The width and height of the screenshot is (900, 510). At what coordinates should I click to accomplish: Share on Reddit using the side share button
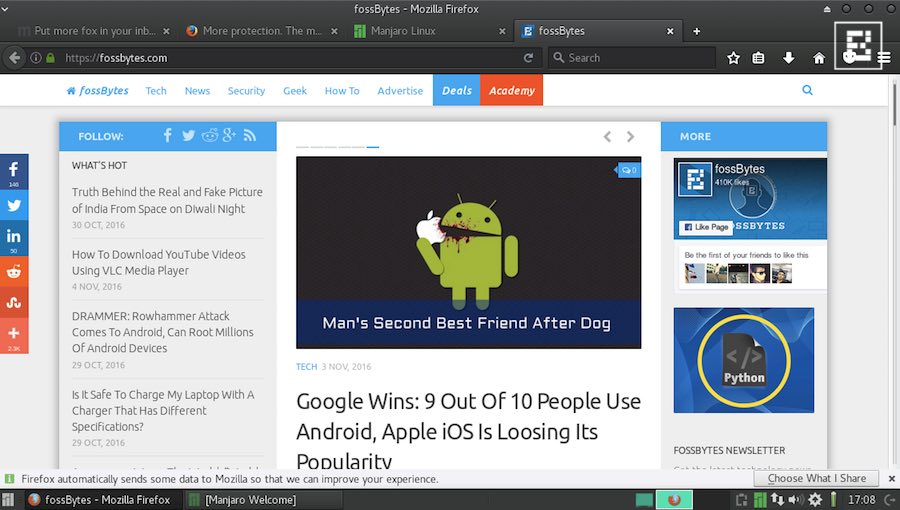tap(14, 271)
